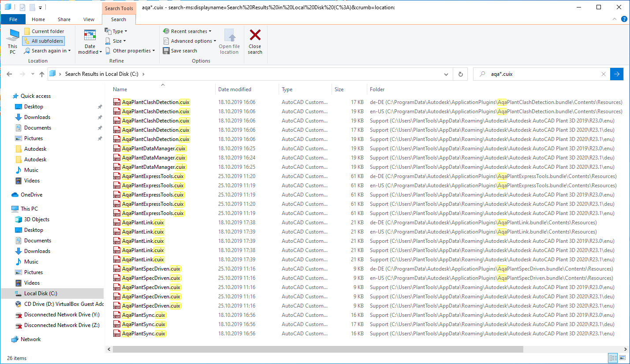
Task: Click Properties icon in quick access toolbar
Action: point(22,7)
